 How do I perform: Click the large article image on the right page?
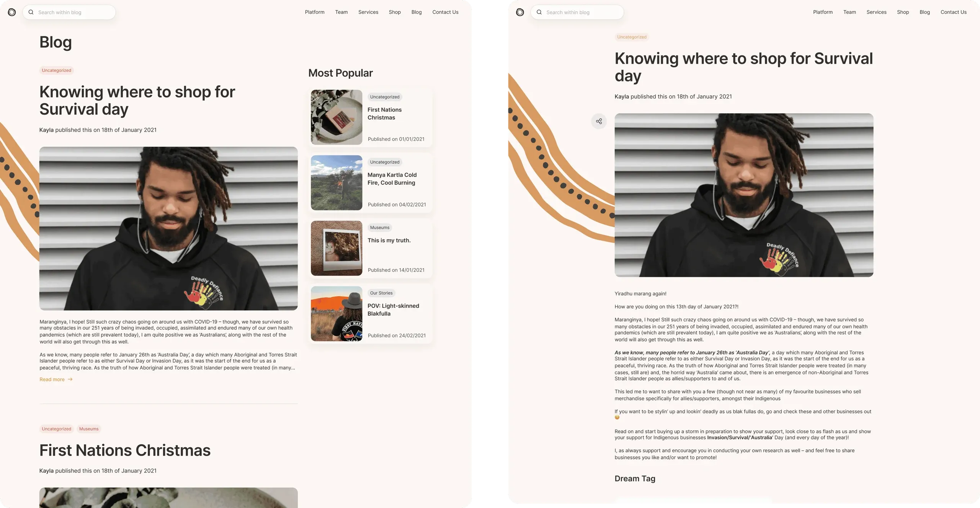744,195
